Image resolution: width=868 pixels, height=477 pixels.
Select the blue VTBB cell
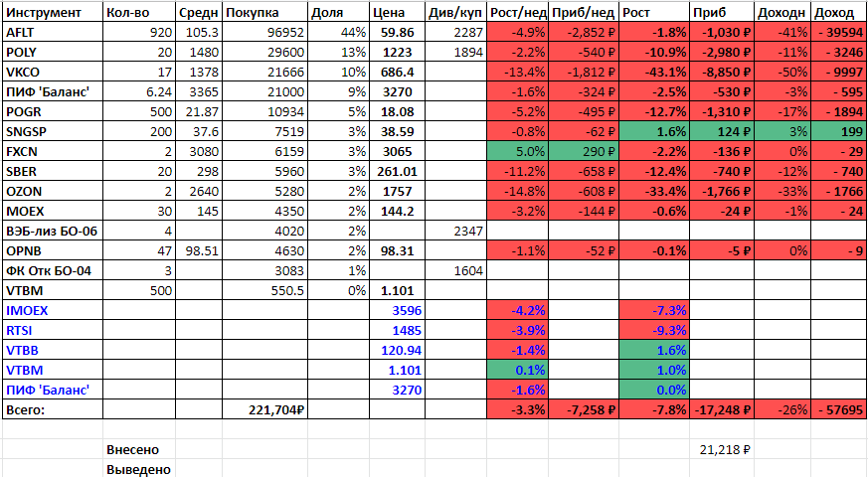53,350
